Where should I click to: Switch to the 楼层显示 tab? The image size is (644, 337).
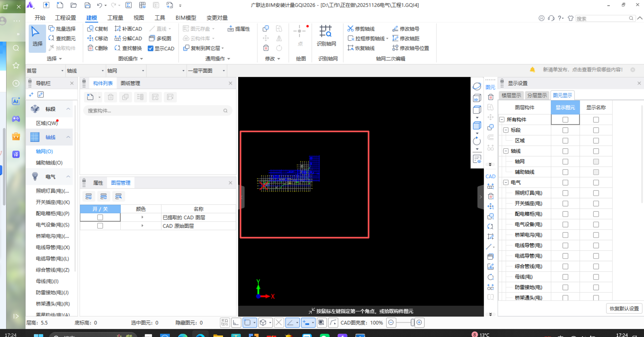511,95
